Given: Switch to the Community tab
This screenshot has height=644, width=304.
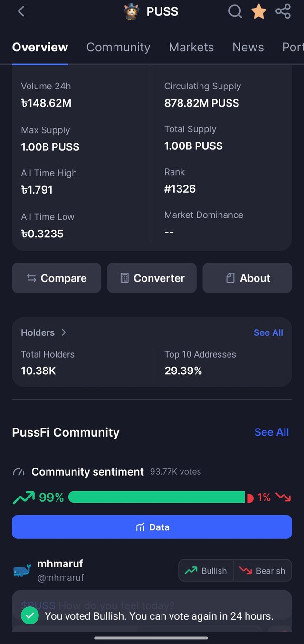Looking at the screenshot, I should (x=118, y=47).
